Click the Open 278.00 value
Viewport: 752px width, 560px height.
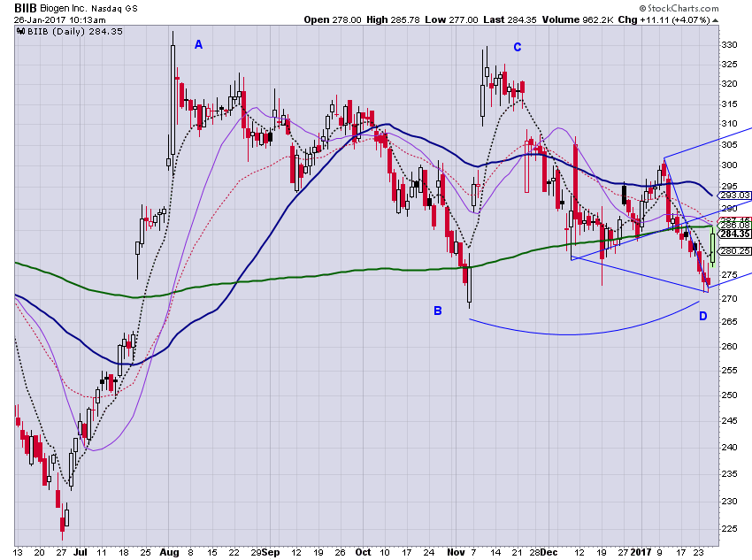tap(333, 20)
